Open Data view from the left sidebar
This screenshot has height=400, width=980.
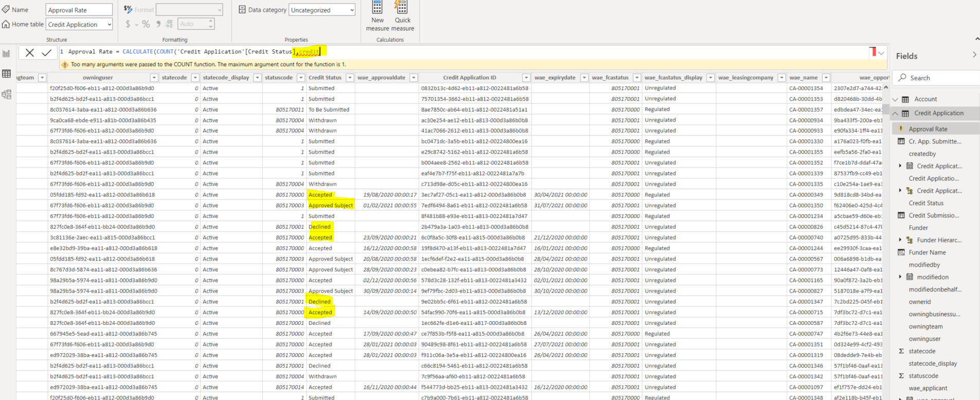(x=7, y=74)
